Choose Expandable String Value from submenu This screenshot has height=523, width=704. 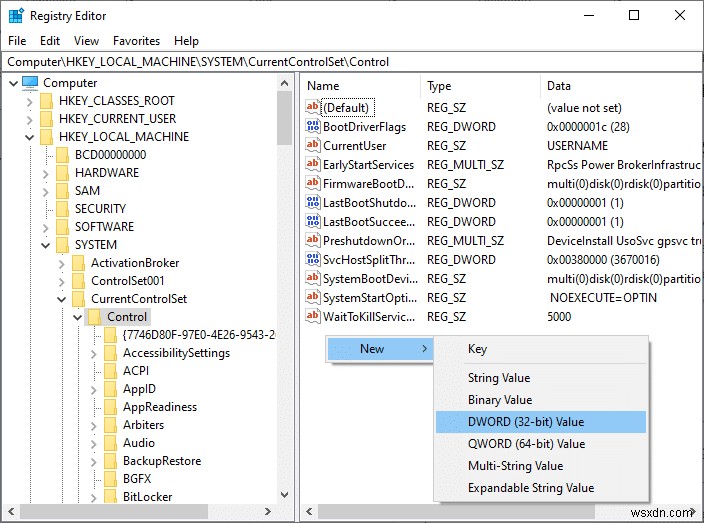pyautogui.click(x=541, y=488)
